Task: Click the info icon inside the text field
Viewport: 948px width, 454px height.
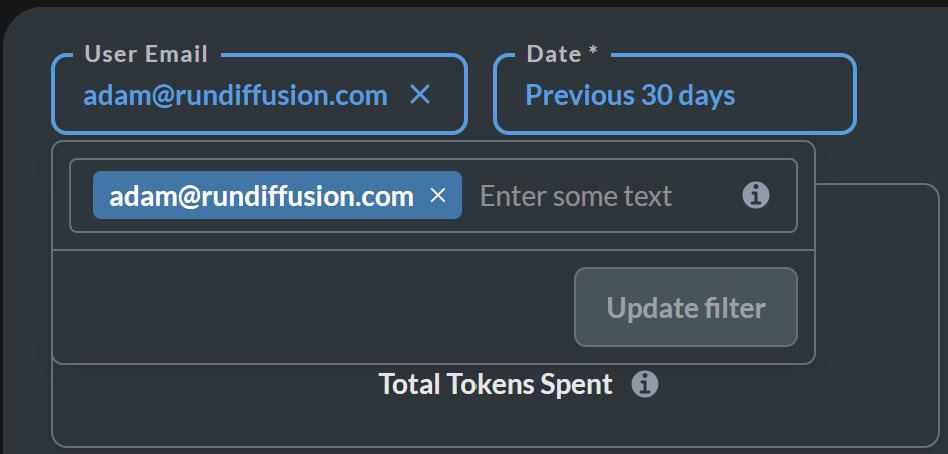Action: point(755,195)
